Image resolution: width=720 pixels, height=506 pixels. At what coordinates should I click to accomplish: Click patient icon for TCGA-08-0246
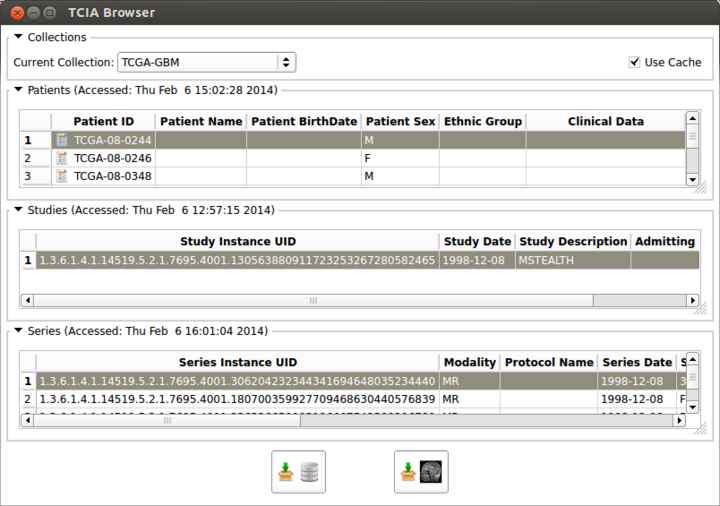(62, 158)
